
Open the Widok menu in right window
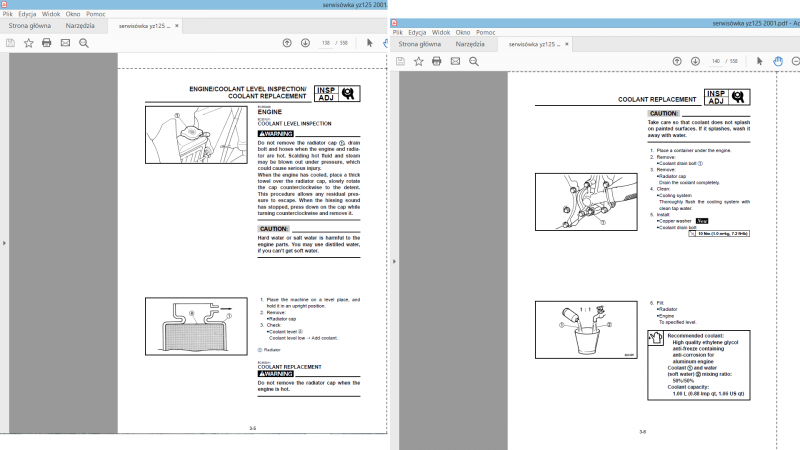click(441, 33)
